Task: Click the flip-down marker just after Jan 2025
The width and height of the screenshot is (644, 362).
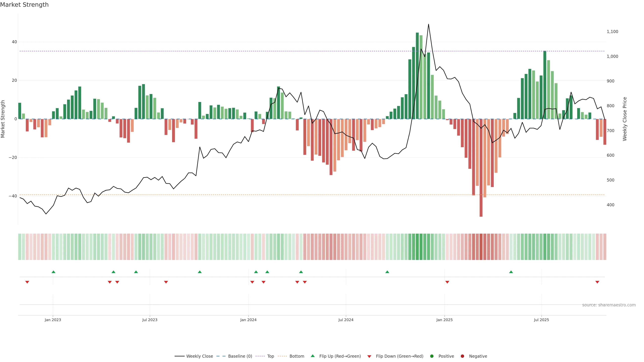Action: (x=447, y=282)
